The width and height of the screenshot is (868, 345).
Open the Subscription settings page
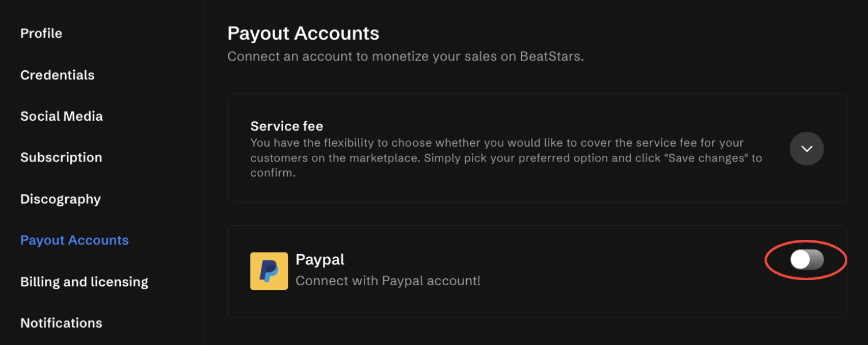click(61, 158)
